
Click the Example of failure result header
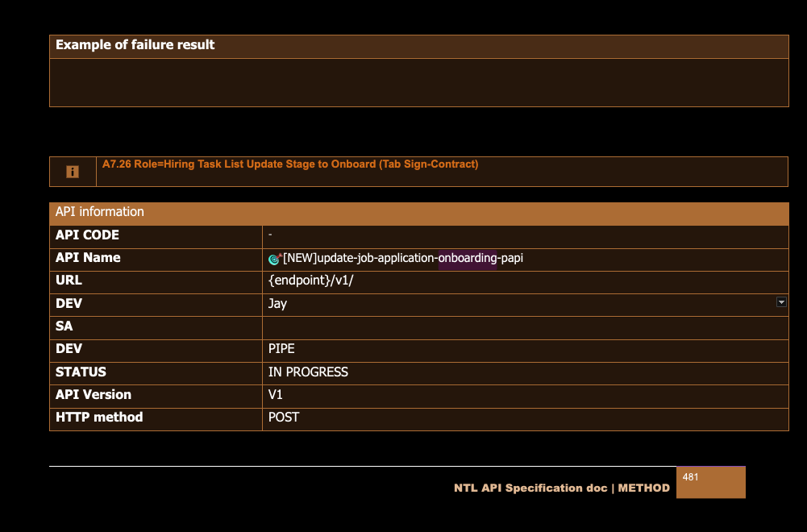point(135,46)
